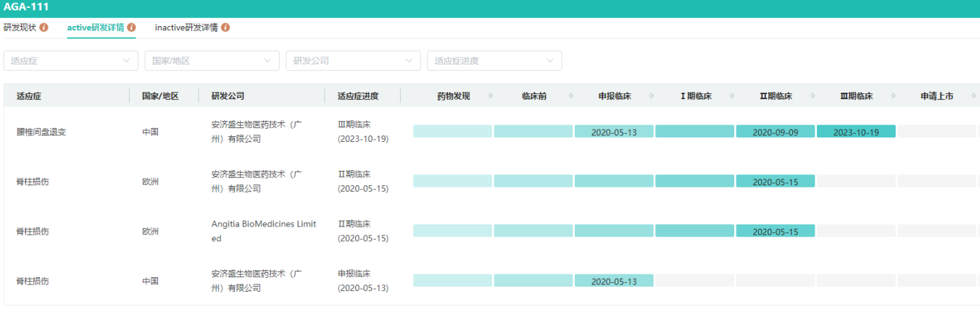Select the active研发详情 tab
The height and width of the screenshot is (312, 980).
click(x=96, y=28)
